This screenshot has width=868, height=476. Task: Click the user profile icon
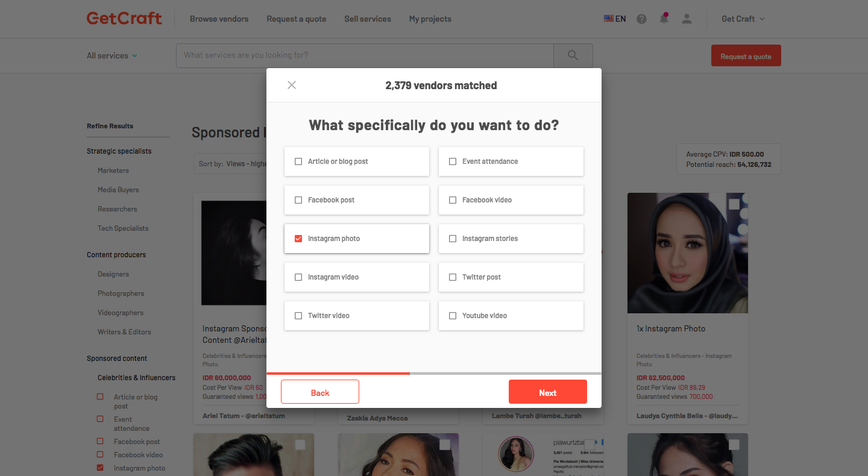tap(687, 19)
